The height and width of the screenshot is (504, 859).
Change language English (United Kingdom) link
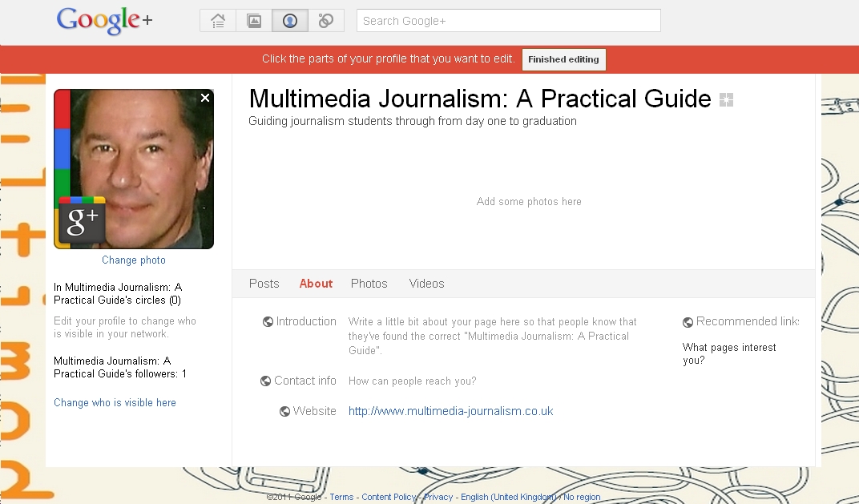pyautogui.click(x=508, y=497)
